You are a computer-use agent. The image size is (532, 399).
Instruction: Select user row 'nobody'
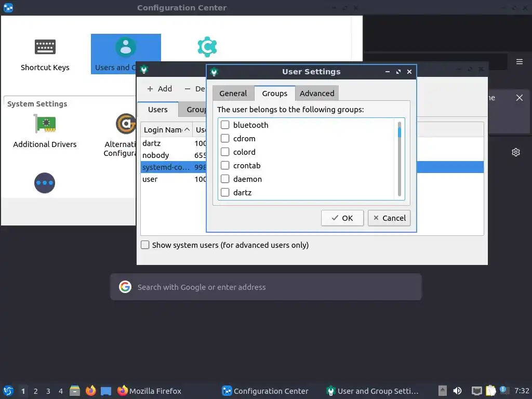click(174, 155)
